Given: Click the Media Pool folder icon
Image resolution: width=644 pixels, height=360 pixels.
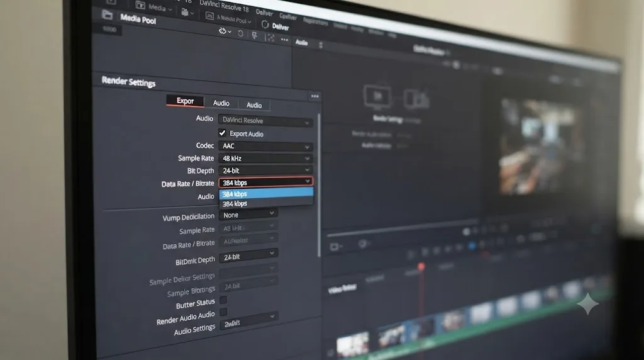Looking at the screenshot, I should click(107, 15).
